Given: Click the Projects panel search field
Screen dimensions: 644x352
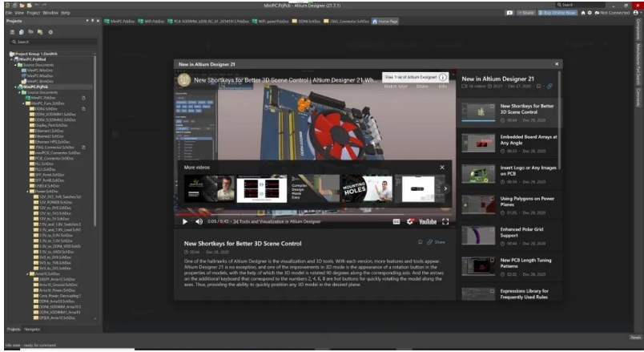Looking at the screenshot, I should pos(54,42).
